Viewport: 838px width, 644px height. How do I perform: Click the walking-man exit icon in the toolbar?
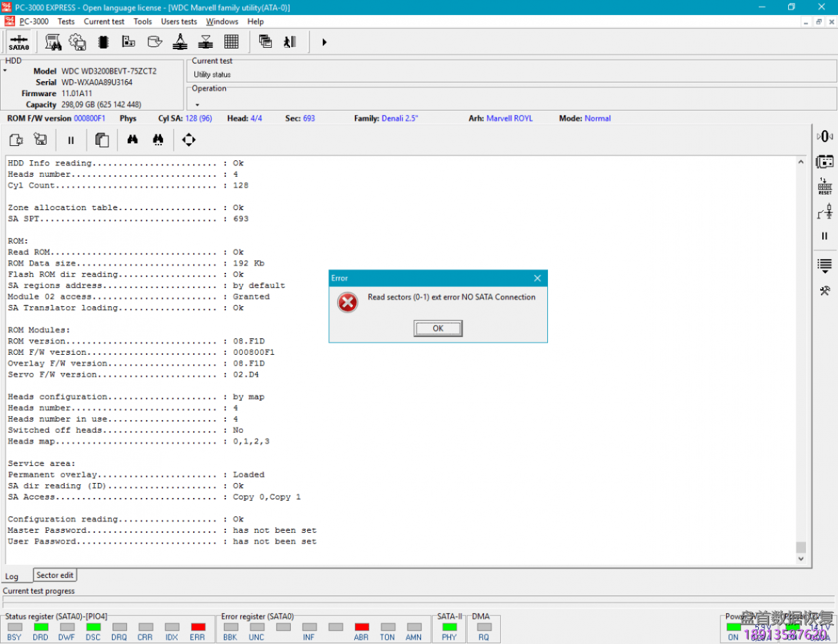(x=289, y=43)
